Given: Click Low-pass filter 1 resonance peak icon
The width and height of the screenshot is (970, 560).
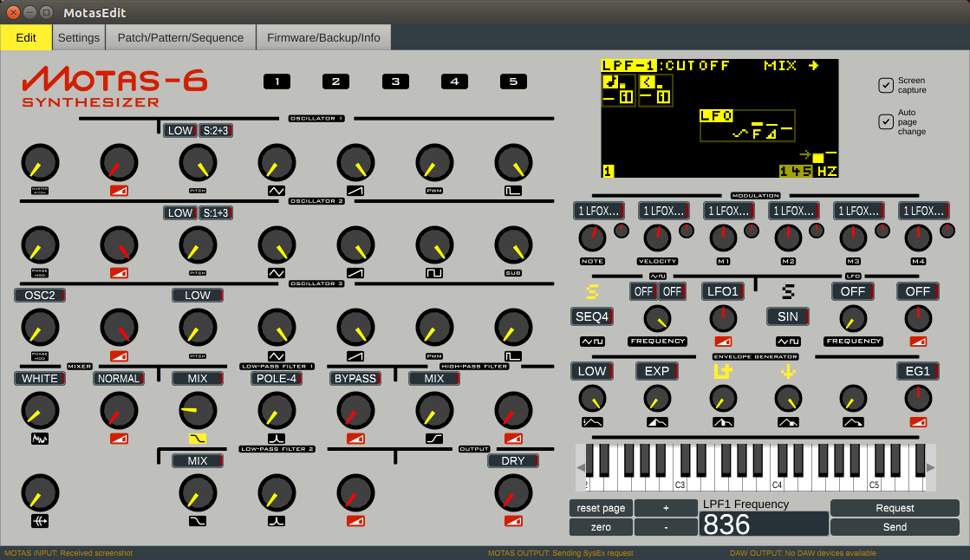Looking at the screenshot, I should (277, 439).
